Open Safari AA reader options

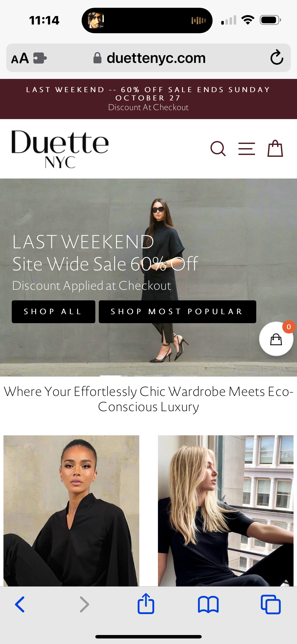click(20, 58)
